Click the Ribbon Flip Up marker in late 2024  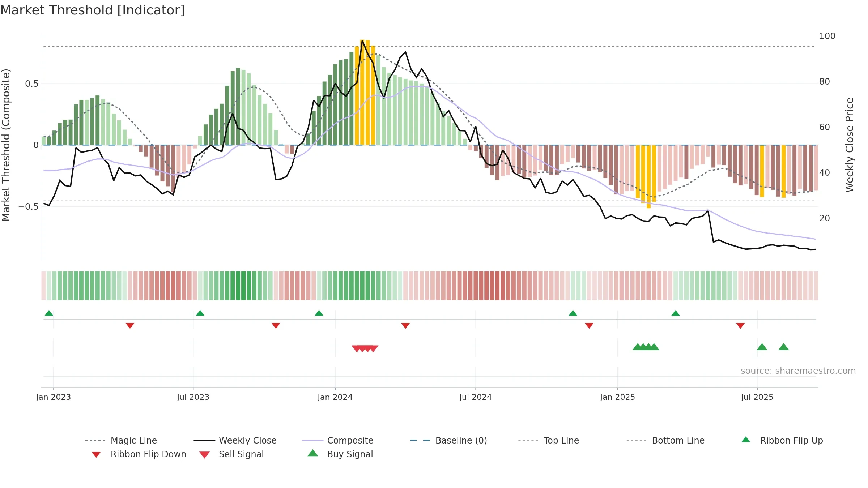coord(573,313)
